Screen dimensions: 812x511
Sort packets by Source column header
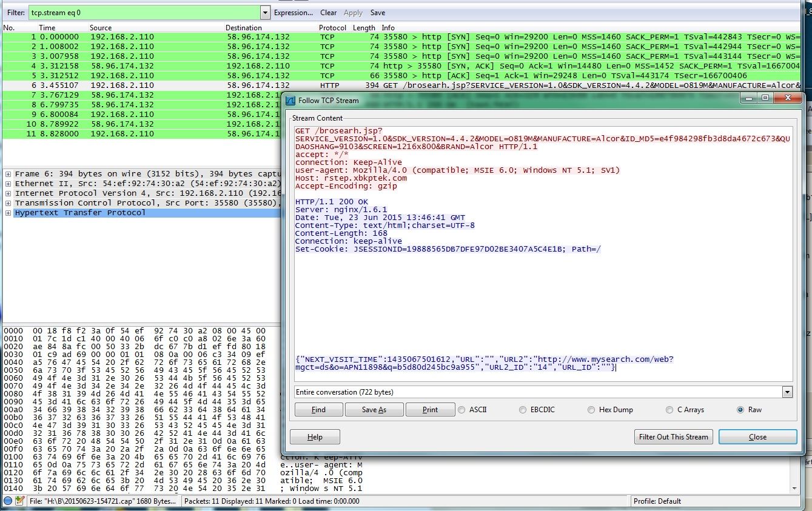tap(101, 28)
